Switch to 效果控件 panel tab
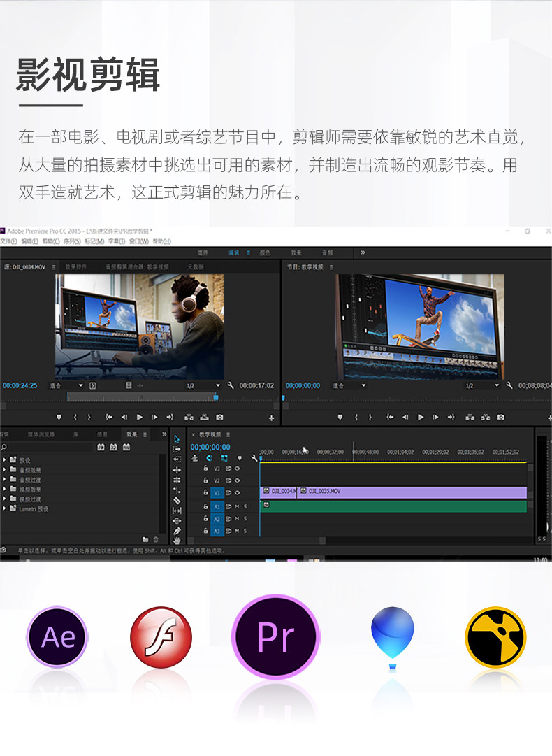Screen dimensions: 552x756 tap(75, 266)
